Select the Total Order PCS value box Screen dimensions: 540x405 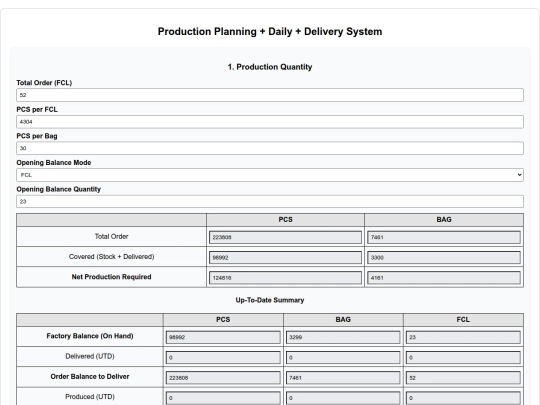click(x=285, y=237)
